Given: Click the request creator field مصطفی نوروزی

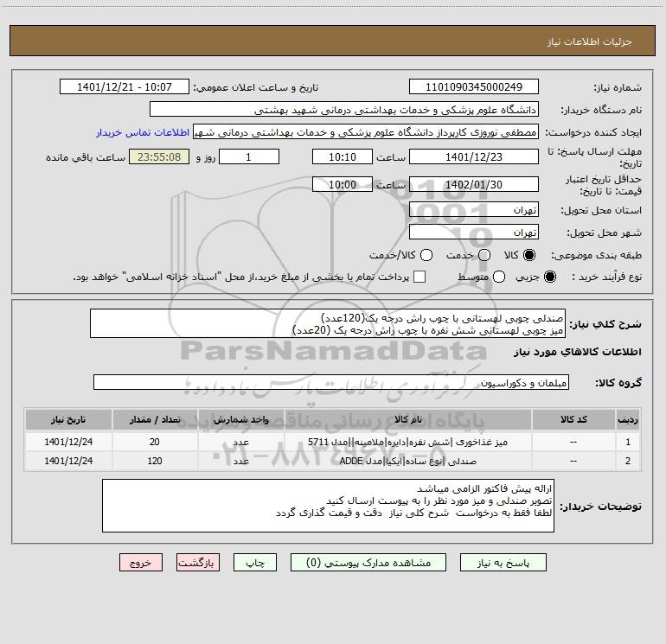Looking at the screenshot, I should click(x=366, y=132).
